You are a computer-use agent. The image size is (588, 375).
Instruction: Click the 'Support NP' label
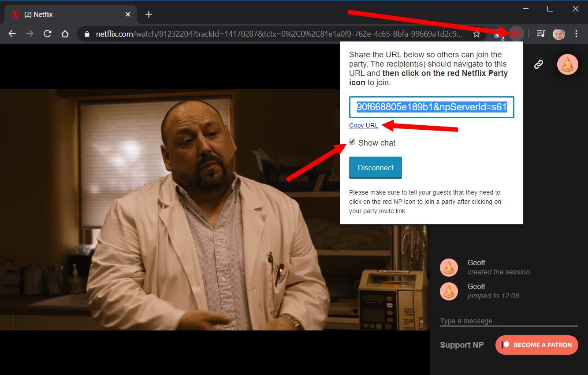tap(461, 345)
